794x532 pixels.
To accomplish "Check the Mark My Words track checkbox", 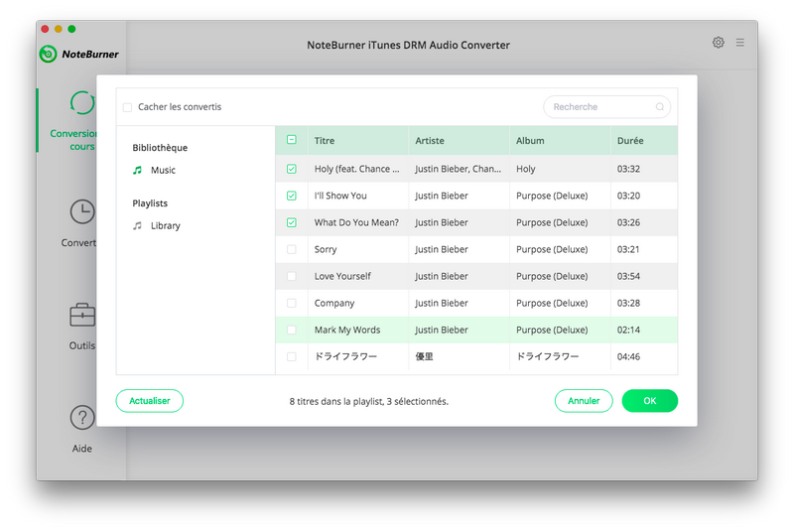I will pyautogui.click(x=292, y=331).
